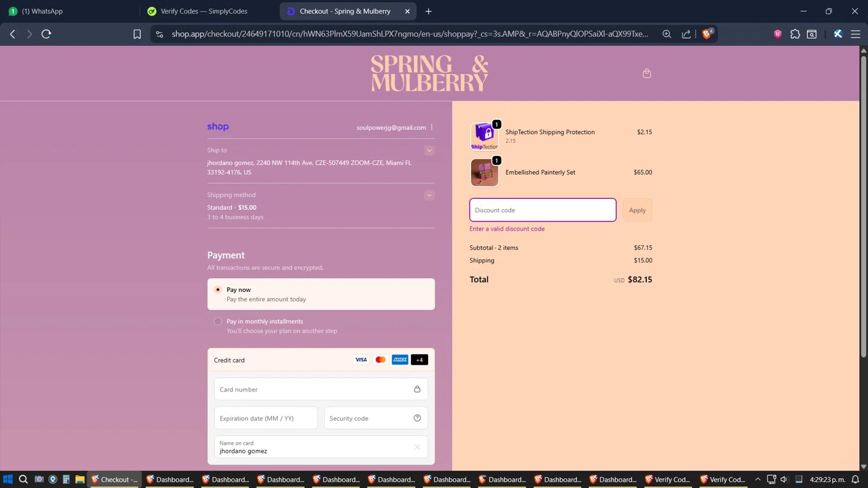Viewport: 868px width, 488px height.
Task: Focus the Card number field
Action: point(321,389)
